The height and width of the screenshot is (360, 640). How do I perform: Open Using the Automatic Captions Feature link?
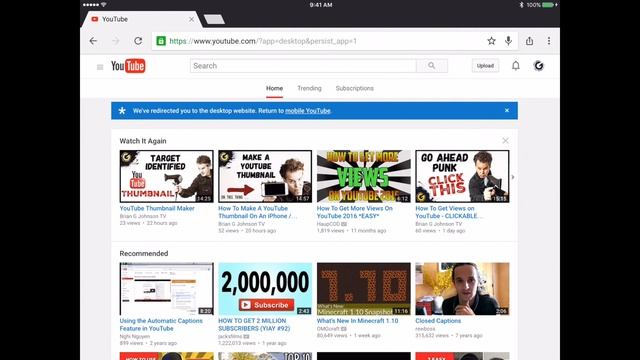[x=161, y=324]
